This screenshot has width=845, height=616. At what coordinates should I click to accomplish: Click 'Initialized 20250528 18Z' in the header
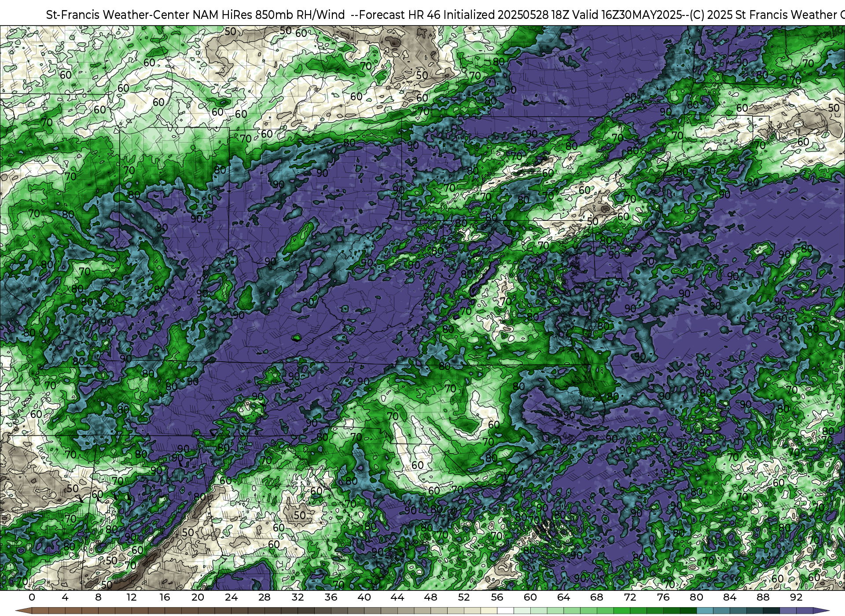[x=507, y=15]
